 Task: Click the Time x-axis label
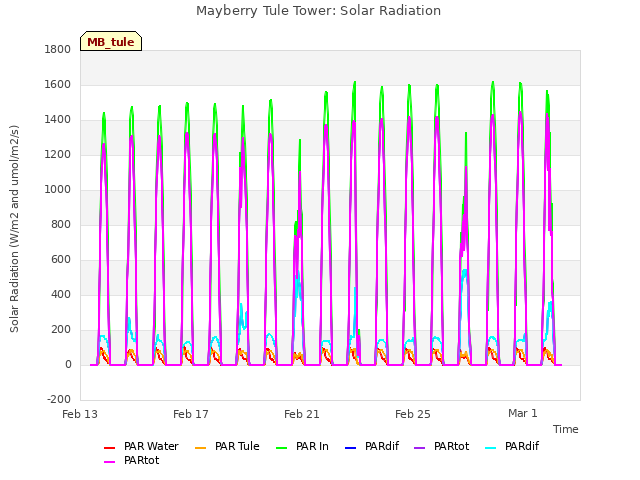point(566,429)
